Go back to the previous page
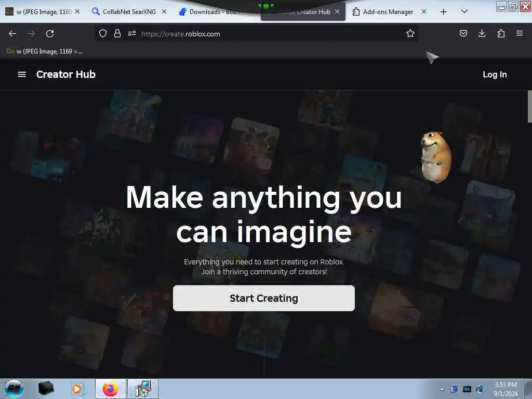This screenshot has width=532, height=399. coord(12,34)
